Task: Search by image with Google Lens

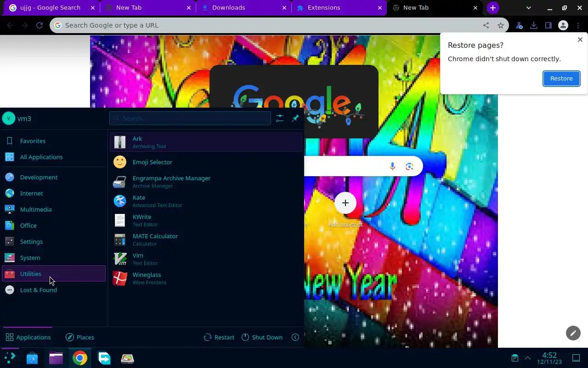Action: 409,166
